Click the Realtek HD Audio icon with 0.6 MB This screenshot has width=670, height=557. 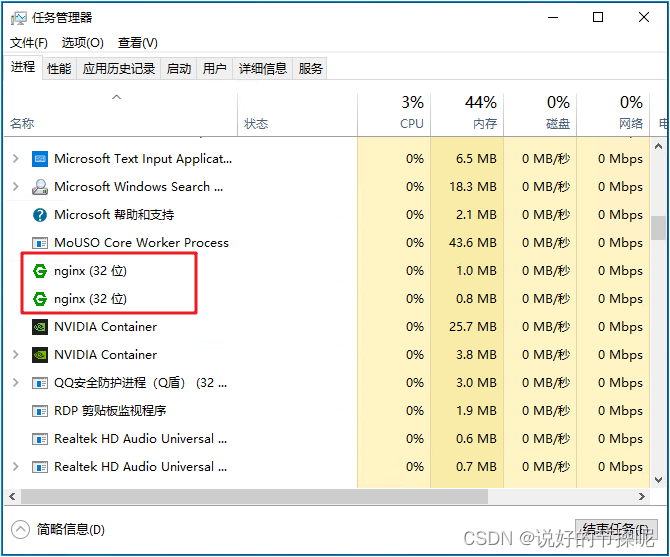(x=40, y=439)
